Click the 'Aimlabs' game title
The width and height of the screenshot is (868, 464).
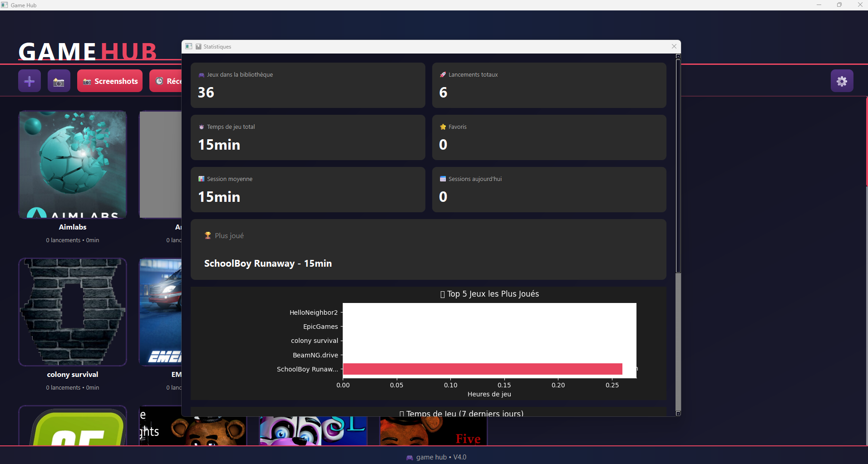coord(73,227)
